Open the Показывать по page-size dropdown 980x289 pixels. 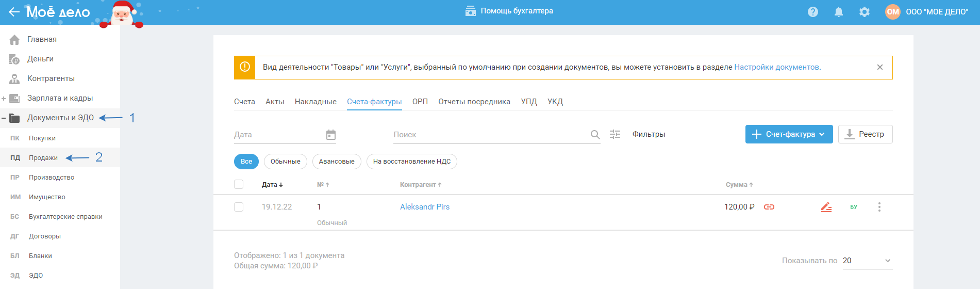click(x=867, y=261)
